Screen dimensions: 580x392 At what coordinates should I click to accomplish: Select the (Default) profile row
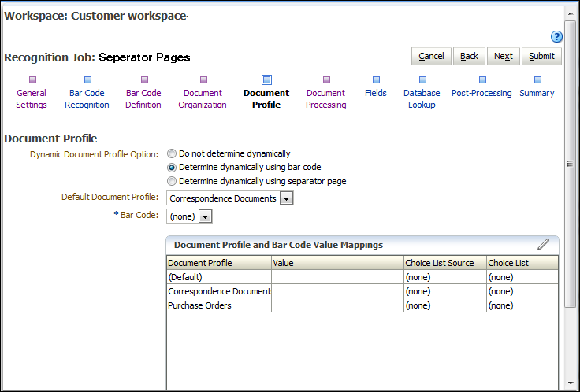(362, 277)
